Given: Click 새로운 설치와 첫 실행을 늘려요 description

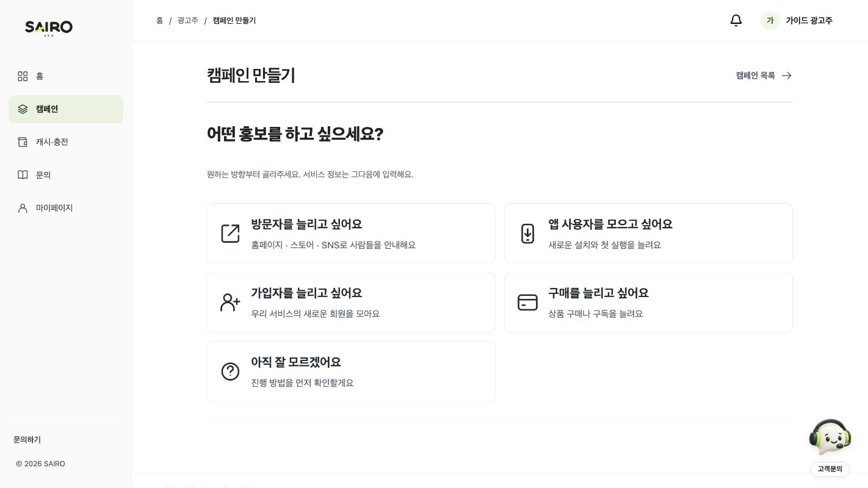Looking at the screenshot, I should [x=604, y=245].
